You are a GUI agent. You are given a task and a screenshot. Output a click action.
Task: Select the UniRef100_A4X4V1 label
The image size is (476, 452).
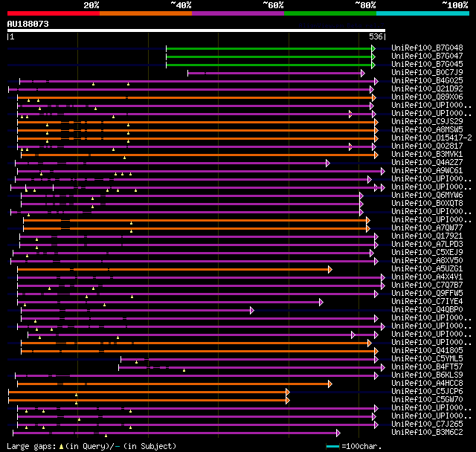pos(427,277)
